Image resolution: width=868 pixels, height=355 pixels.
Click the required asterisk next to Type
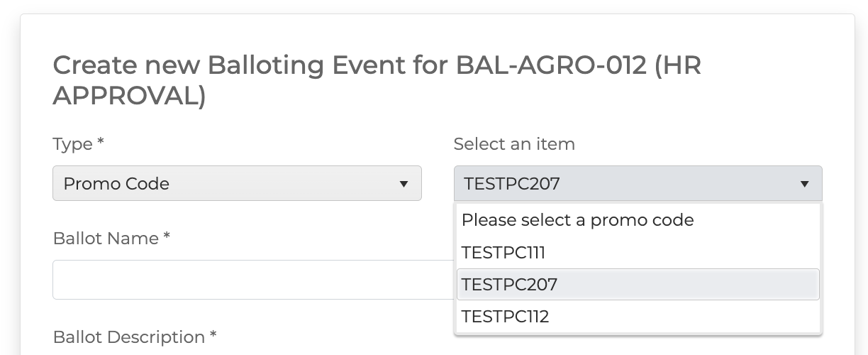(101, 143)
